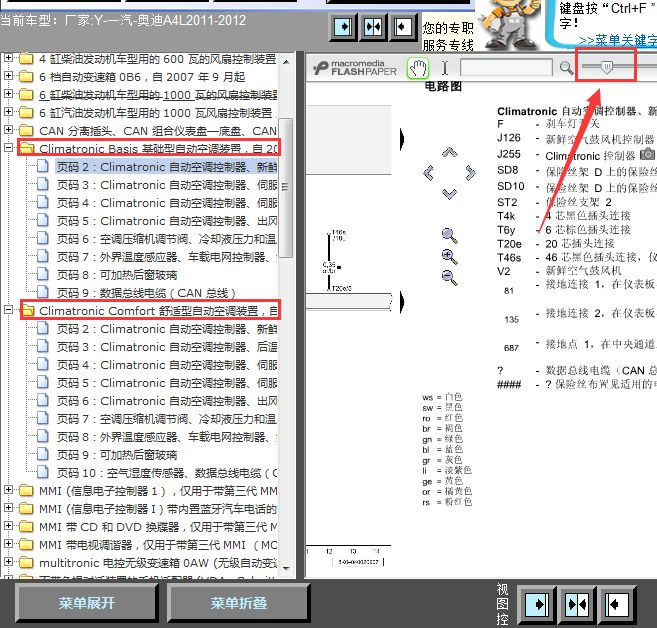657x628 pixels.
Task: Open Basis 页码 2 Climatronic 新鲜 page
Action: pyautogui.click(x=167, y=167)
